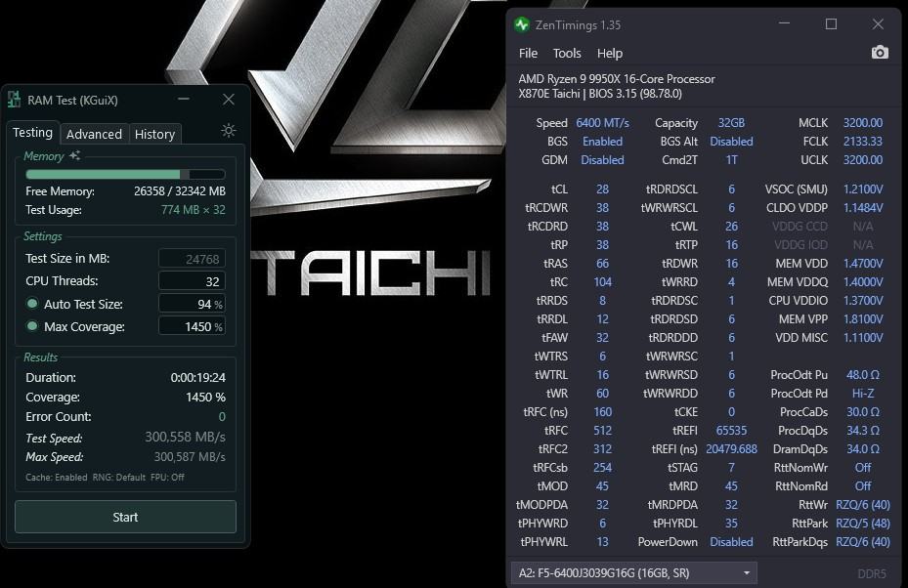Click the Max Coverage percent field
908x588 pixels.
(x=192, y=326)
